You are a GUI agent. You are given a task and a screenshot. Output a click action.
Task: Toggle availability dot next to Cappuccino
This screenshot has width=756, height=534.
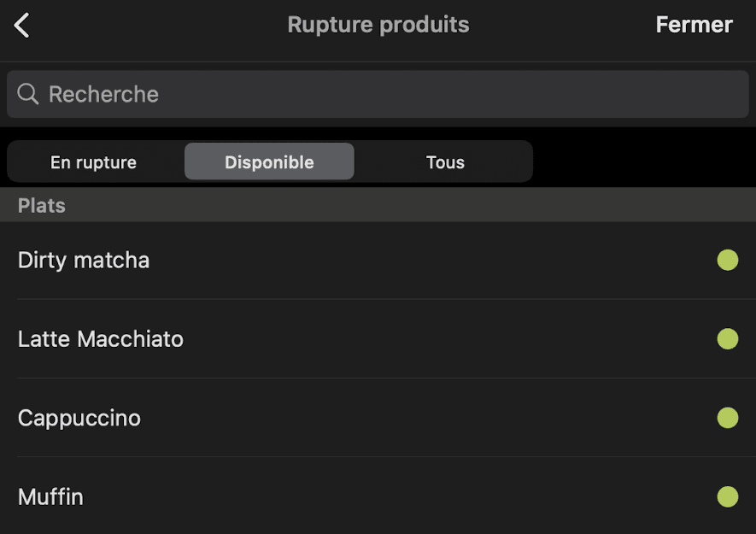pos(728,418)
